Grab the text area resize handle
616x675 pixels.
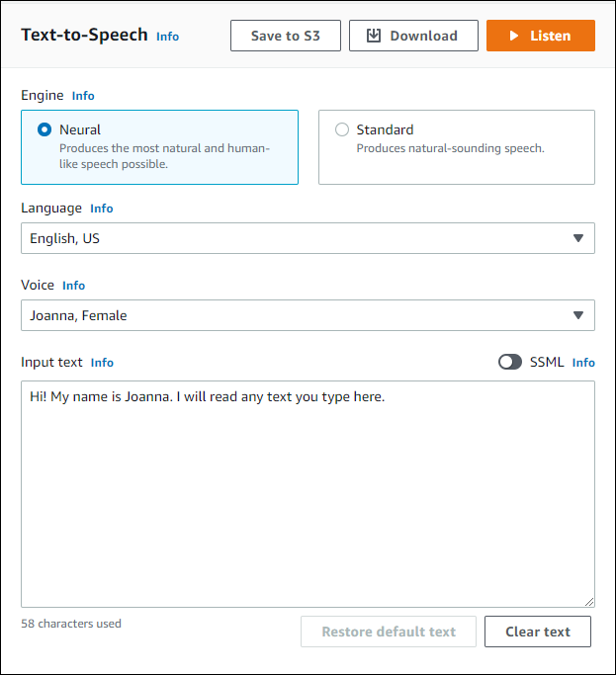[x=589, y=601]
